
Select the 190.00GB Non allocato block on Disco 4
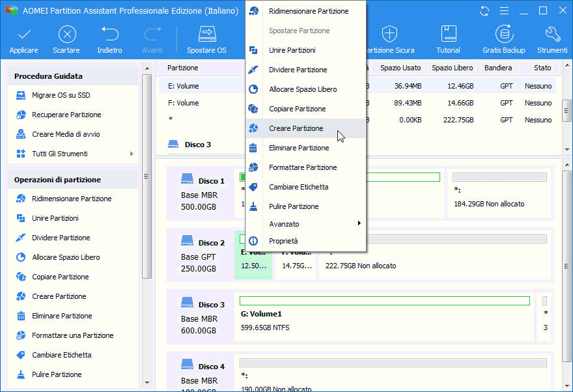[393, 372]
